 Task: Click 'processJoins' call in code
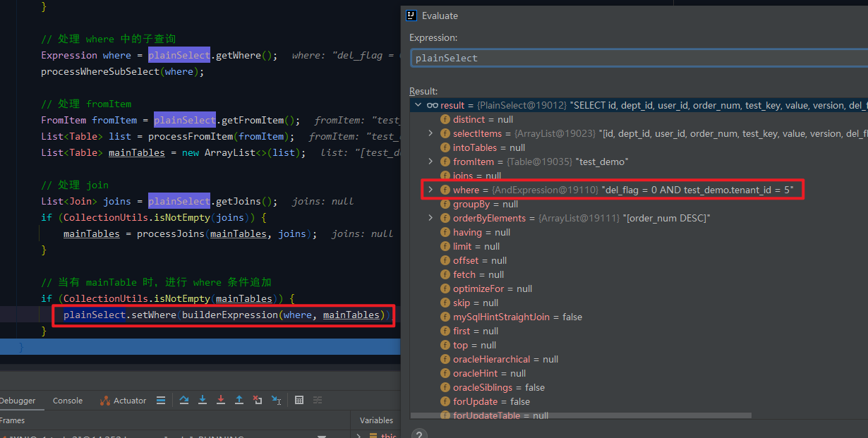[x=171, y=233]
